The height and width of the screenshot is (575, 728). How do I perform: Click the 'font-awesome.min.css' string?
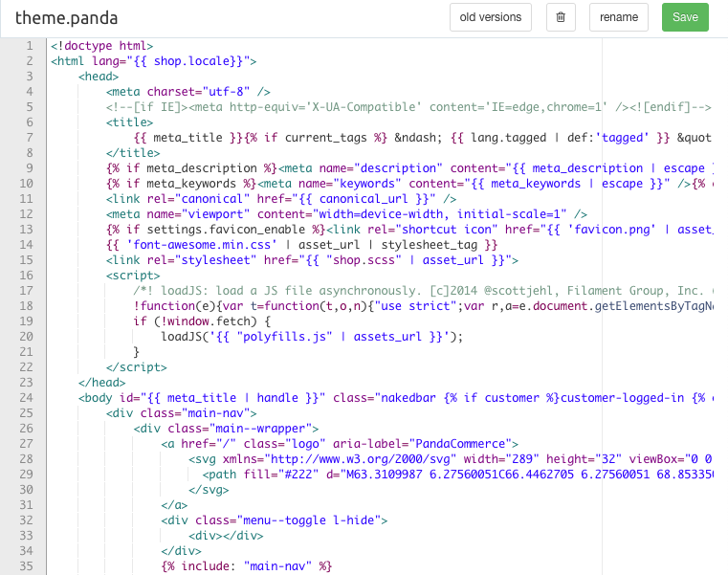[202, 245]
